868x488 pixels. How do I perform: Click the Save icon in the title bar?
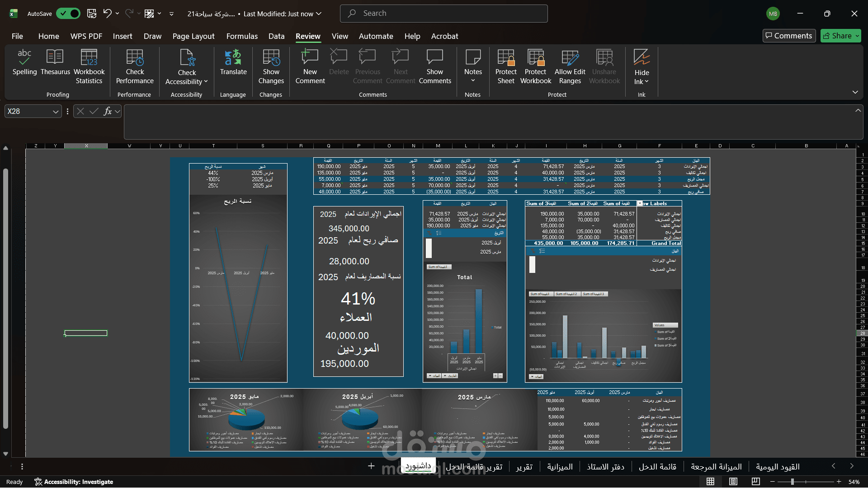coord(92,14)
